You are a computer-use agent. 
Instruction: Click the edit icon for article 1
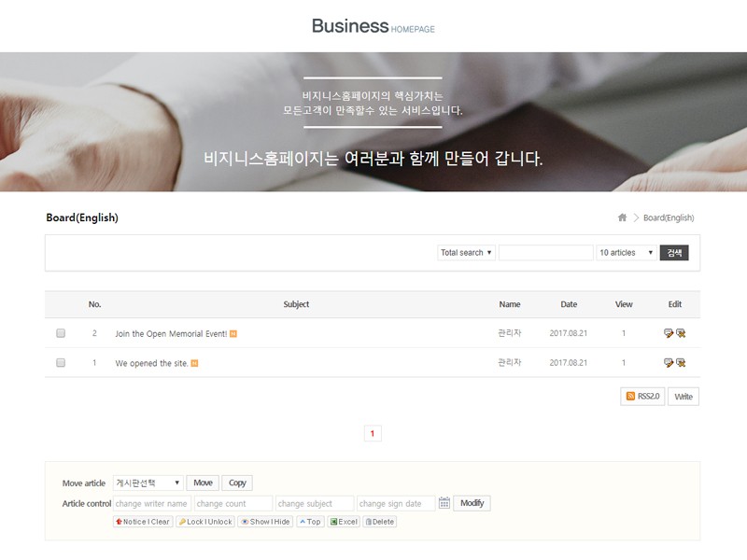tap(669, 363)
